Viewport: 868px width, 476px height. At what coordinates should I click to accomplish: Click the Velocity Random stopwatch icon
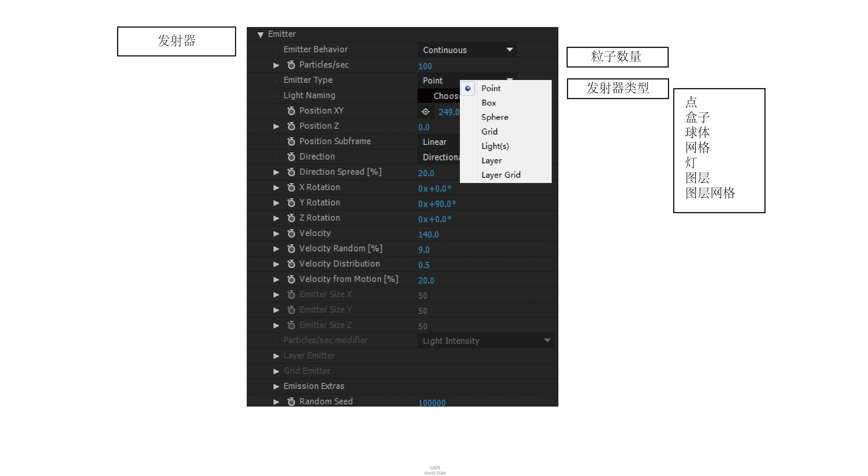291,248
